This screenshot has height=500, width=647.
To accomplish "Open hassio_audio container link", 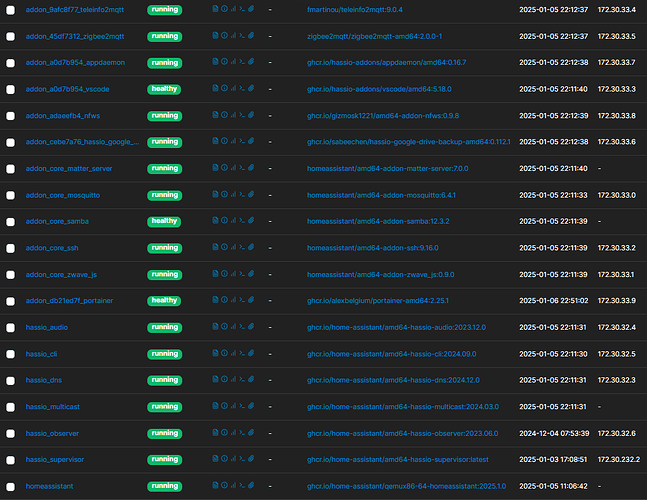I will [x=47, y=327].
